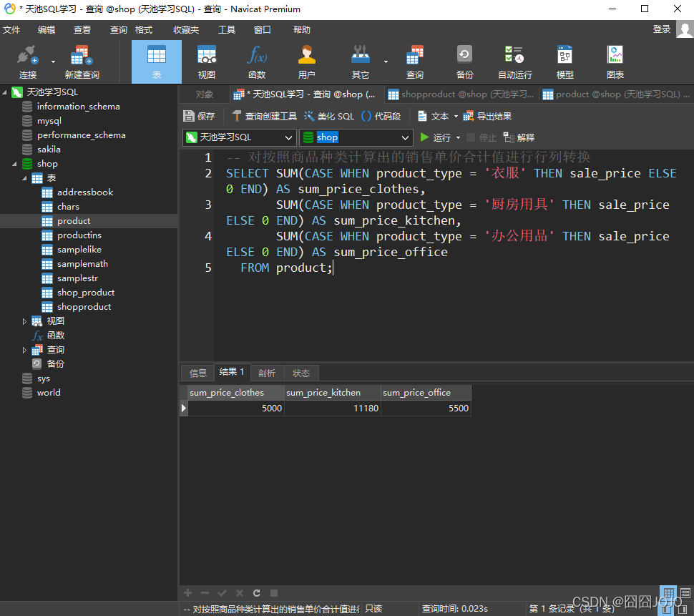Image resolution: width=694 pixels, height=616 pixels.
Task: Click the 函数 (Function) toolbar icon
Action: point(257,62)
